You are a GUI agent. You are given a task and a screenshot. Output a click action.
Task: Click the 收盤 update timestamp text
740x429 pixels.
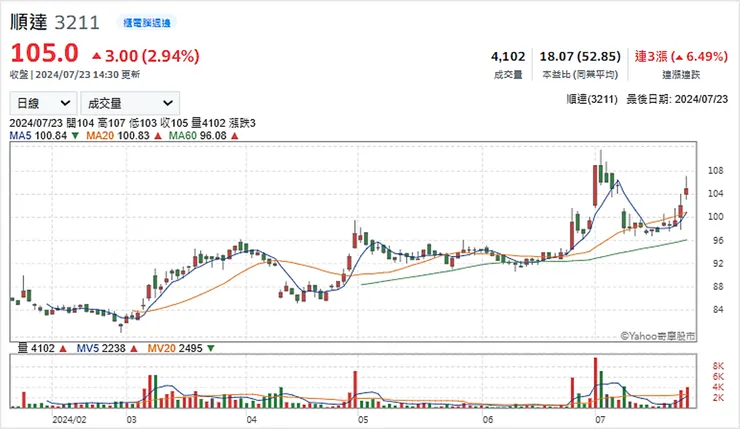(75, 75)
